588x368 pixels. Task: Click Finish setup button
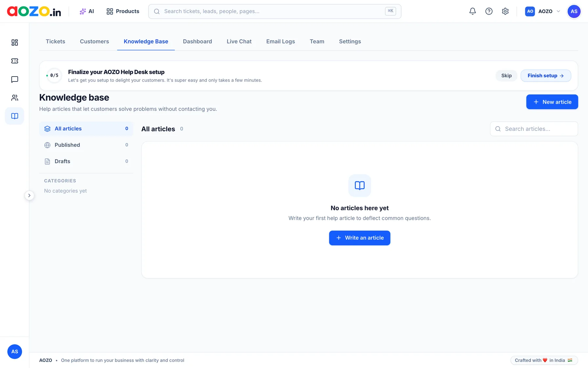[x=546, y=76]
